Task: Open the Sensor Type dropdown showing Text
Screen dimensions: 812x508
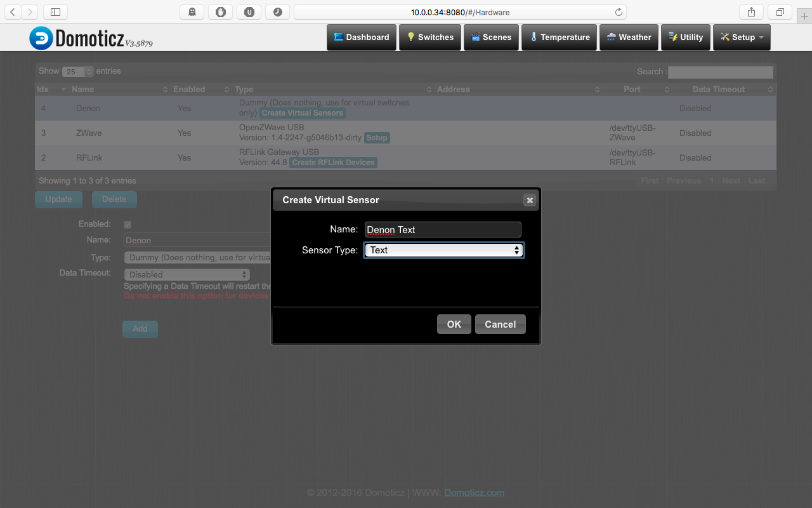Action: pyautogui.click(x=444, y=250)
